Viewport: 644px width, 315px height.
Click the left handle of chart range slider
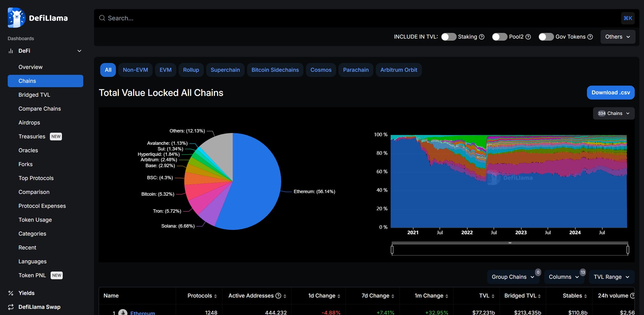click(x=392, y=250)
